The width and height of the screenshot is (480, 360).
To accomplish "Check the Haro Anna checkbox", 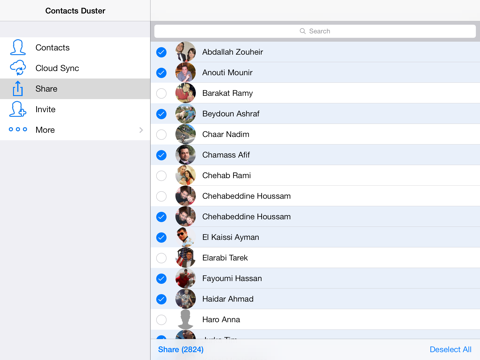I will (161, 320).
